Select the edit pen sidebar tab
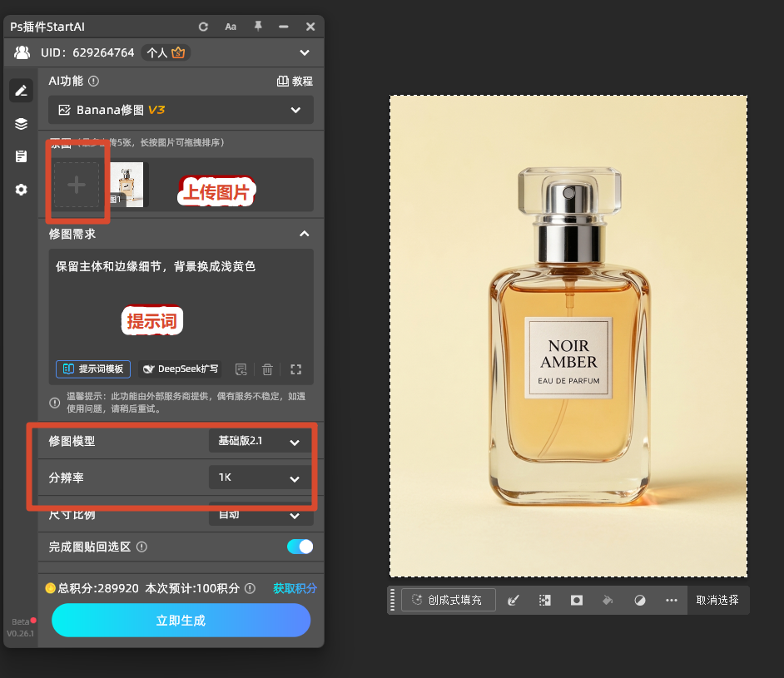Screen dimensions: 784x678 21,91
